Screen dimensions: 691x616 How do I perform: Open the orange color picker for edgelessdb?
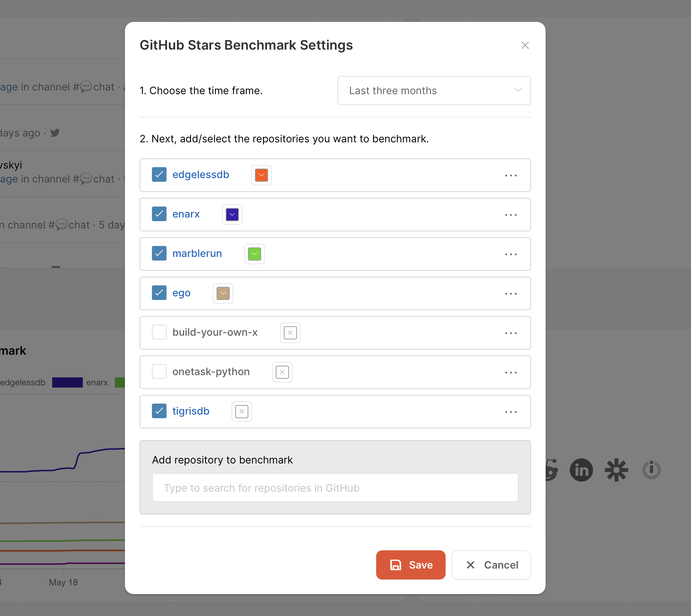261,175
